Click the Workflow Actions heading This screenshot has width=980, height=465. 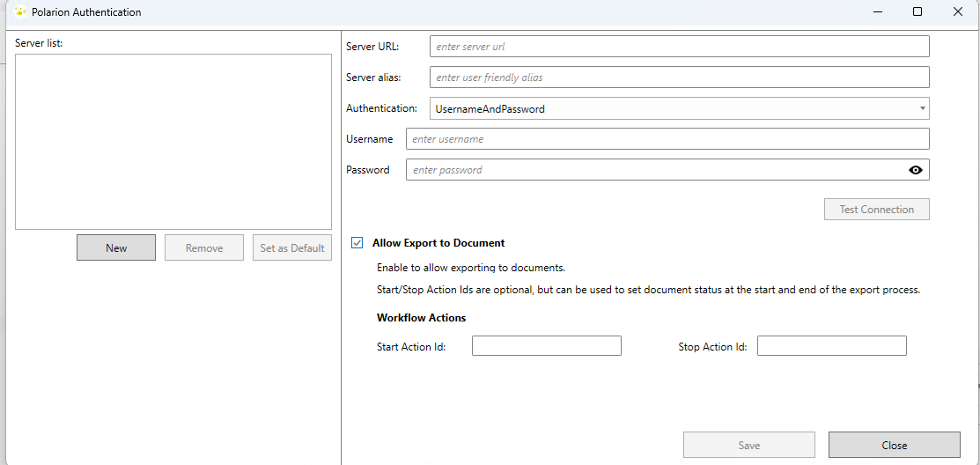(421, 318)
